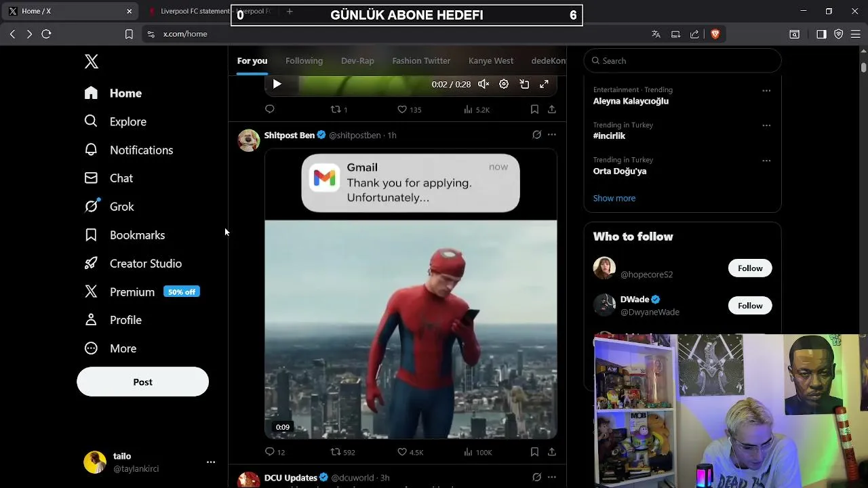This screenshot has width=868, height=488.
Task: Switch to the Kanye West tab
Action: [x=491, y=61]
